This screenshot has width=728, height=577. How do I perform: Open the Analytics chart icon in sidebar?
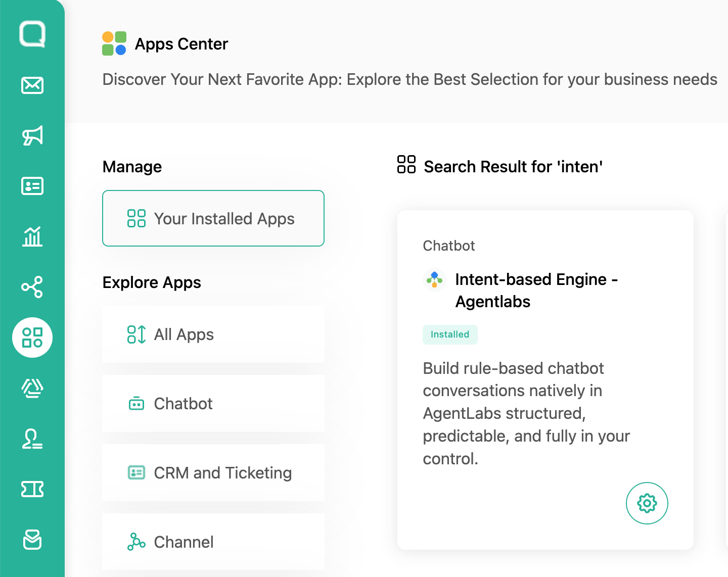(32, 236)
